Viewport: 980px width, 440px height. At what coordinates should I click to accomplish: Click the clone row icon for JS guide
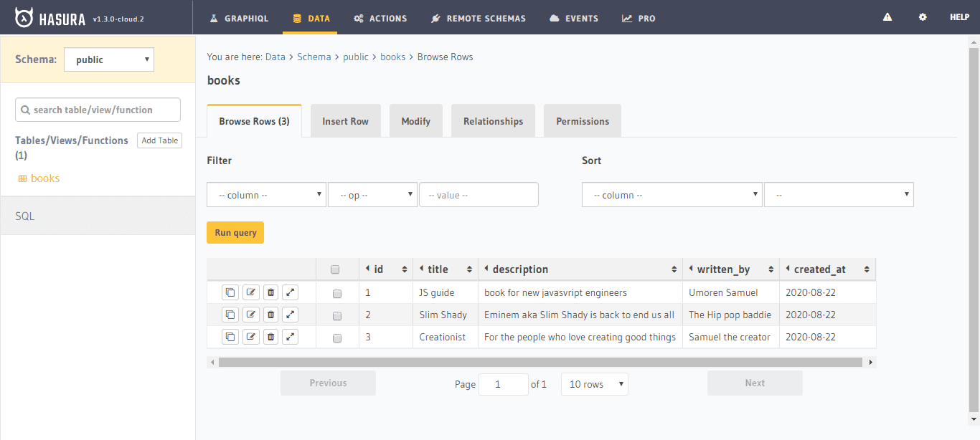pos(230,292)
